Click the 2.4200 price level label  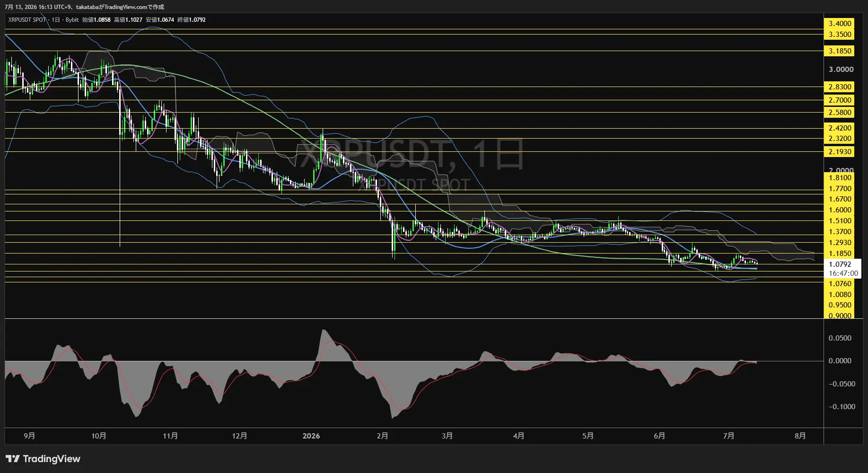[x=840, y=128]
